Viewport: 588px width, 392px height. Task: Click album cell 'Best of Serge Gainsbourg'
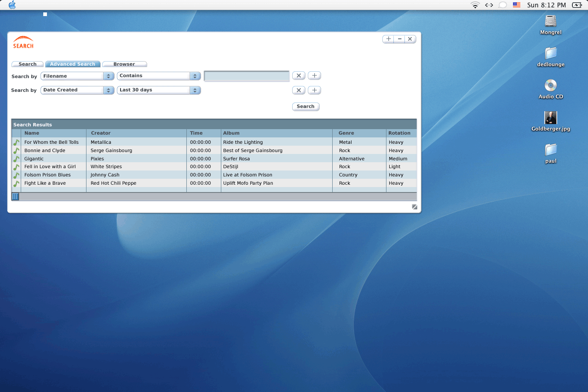pyautogui.click(x=253, y=151)
